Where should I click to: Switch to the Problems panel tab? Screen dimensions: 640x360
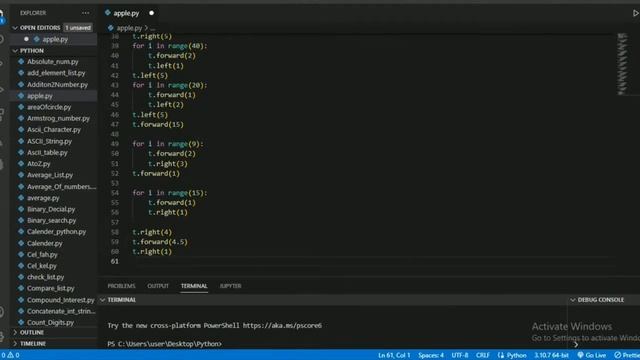pyautogui.click(x=121, y=286)
